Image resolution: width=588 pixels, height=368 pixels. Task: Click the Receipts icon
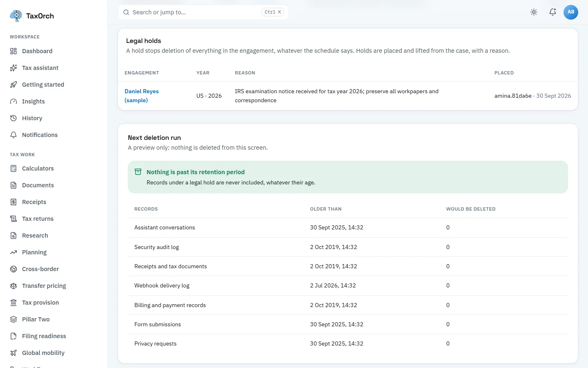coord(13,202)
